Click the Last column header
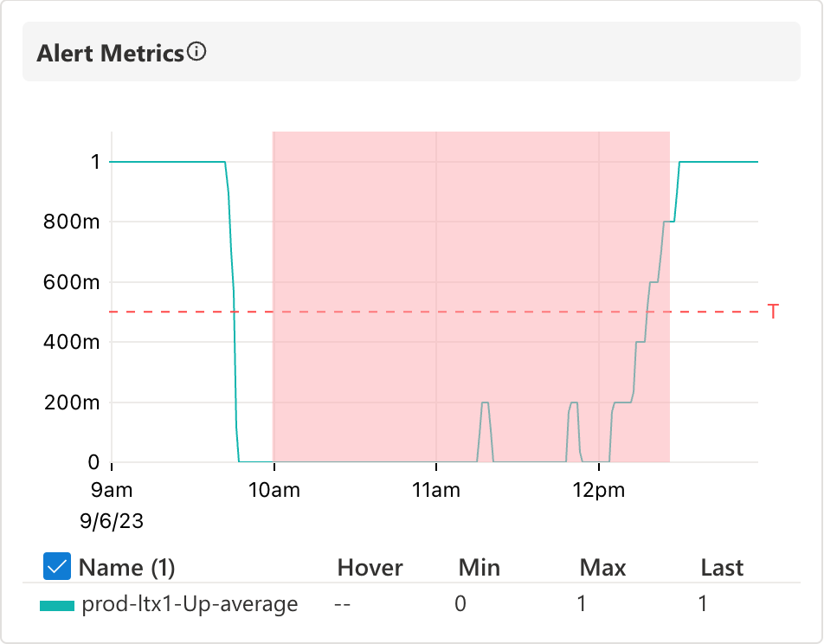 coord(722,568)
